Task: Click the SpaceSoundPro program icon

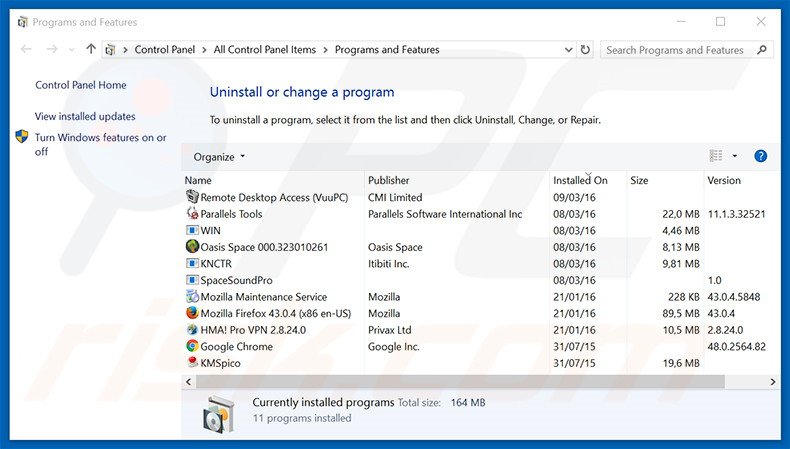Action: pos(192,280)
